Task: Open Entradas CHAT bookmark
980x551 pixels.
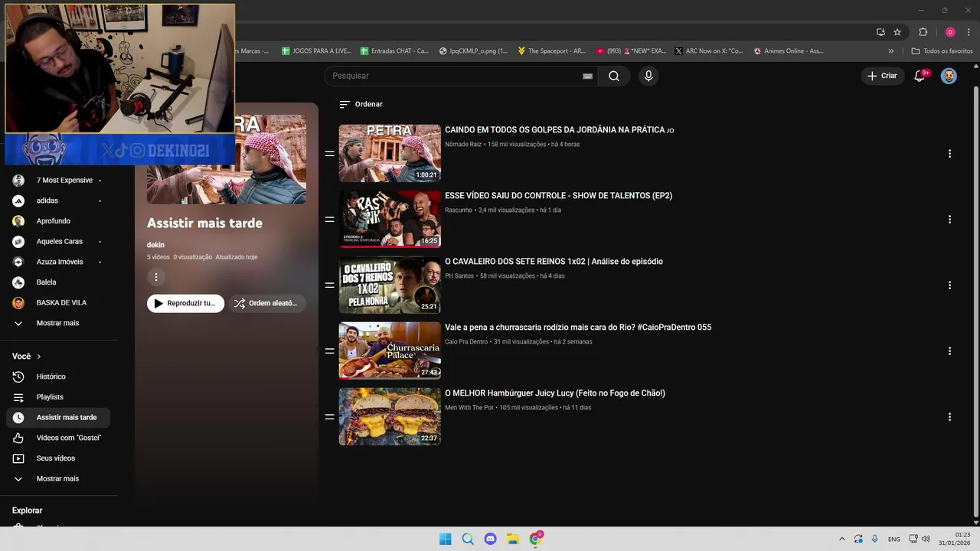Action: coord(395,51)
